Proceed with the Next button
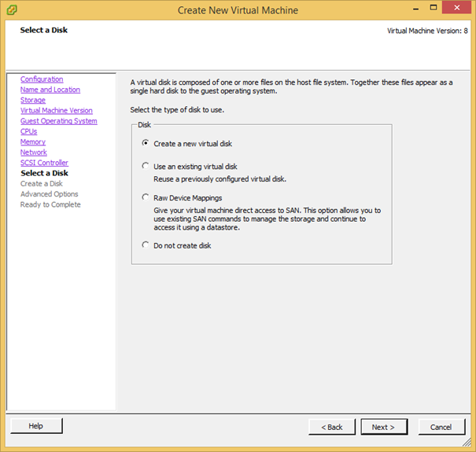The height and width of the screenshot is (452, 476). tap(384, 427)
